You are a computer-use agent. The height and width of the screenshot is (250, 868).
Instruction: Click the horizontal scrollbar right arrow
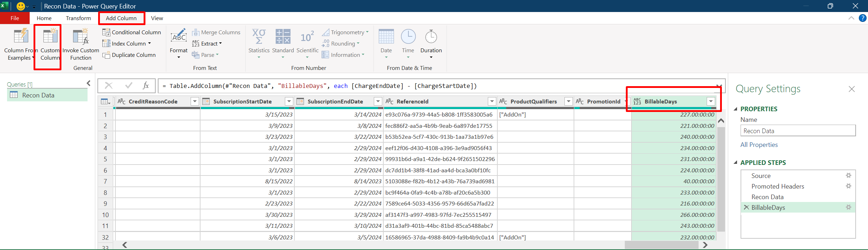coord(705,245)
